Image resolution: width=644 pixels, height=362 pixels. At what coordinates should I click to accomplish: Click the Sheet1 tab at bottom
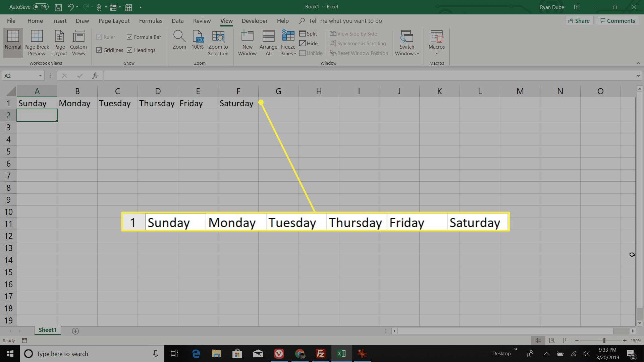click(x=47, y=330)
